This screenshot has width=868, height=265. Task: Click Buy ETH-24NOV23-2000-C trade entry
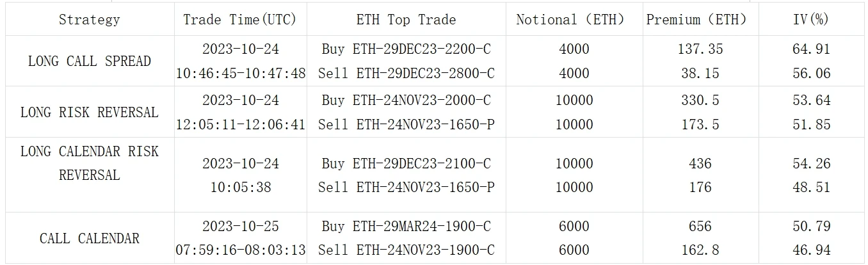click(x=406, y=100)
